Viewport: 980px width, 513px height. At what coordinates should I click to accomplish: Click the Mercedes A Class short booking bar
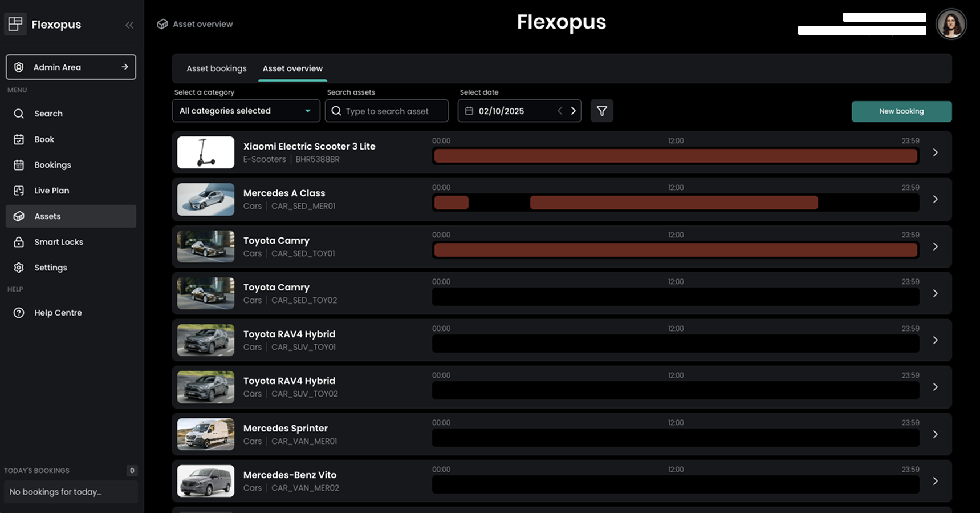[x=451, y=203]
